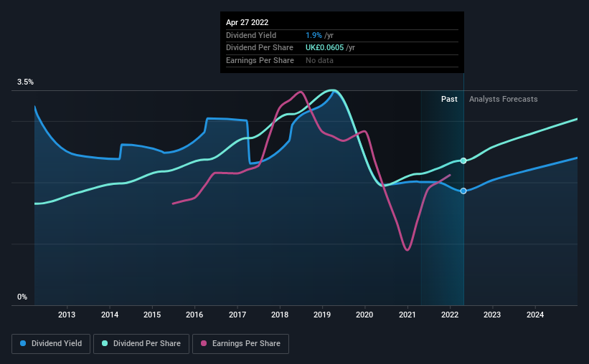Click the 2016 x-axis label
Image resolution: width=589 pixels, height=364 pixels.
pyautogui.click(x=194, y=315)
